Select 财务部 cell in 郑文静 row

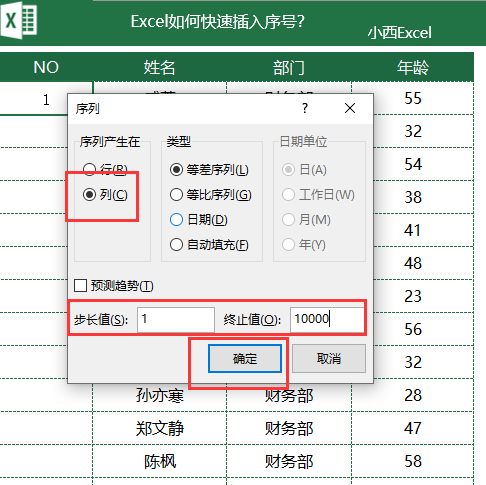click(289, 428)
